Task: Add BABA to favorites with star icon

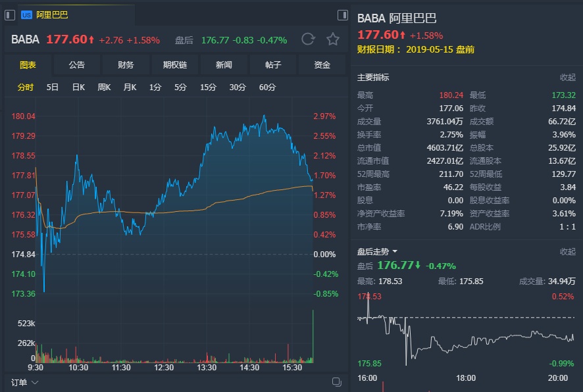Action: click(x=333, y=39)
